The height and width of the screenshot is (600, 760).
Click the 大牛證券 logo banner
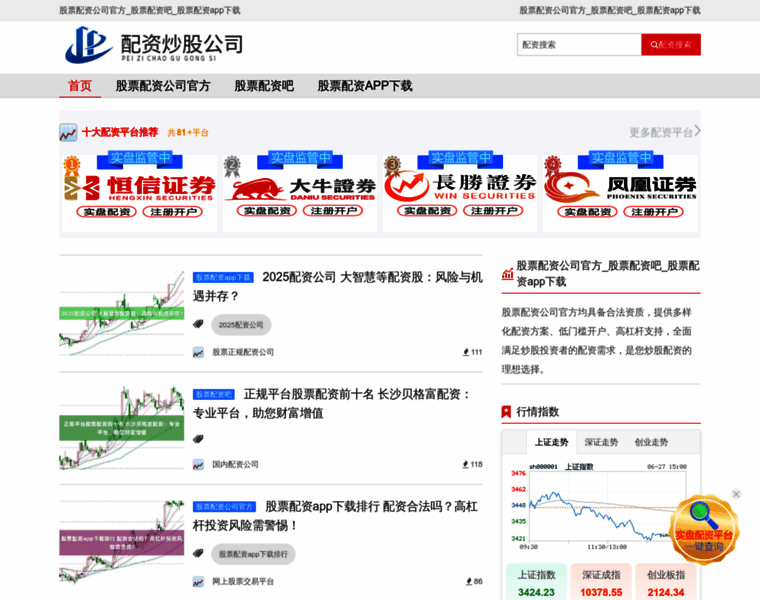click(x=301, y=189)
